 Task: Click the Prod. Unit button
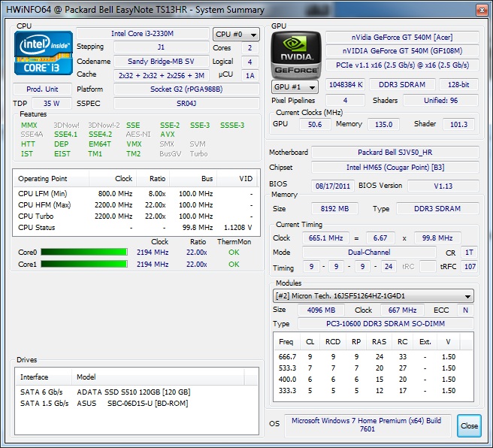pos(42,89)
